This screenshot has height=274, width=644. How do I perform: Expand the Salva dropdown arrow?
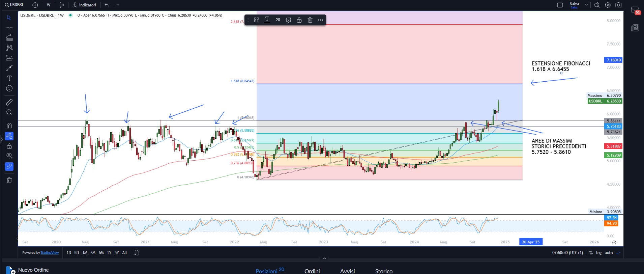586,5
